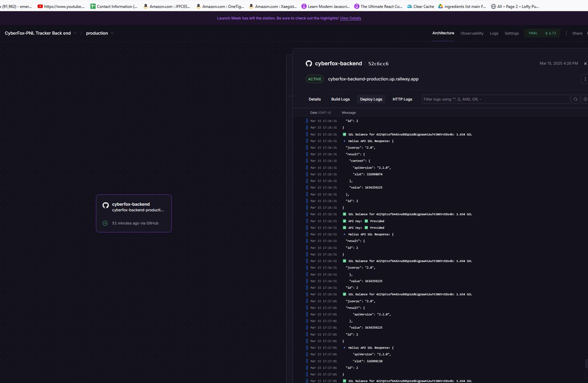This screenshot has width=588, height=383.
Task: Open the project Settings tab
Action: click(x=512, y=33)
